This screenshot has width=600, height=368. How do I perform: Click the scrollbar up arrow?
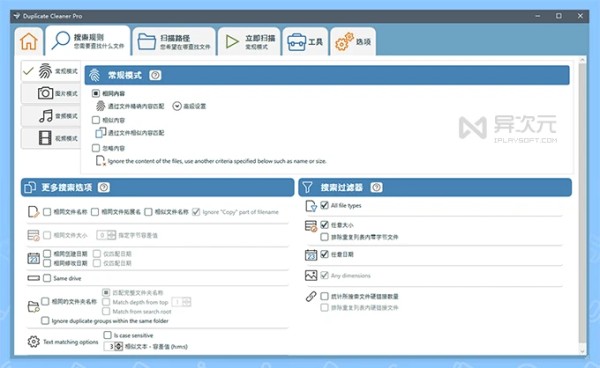(582, 60)
